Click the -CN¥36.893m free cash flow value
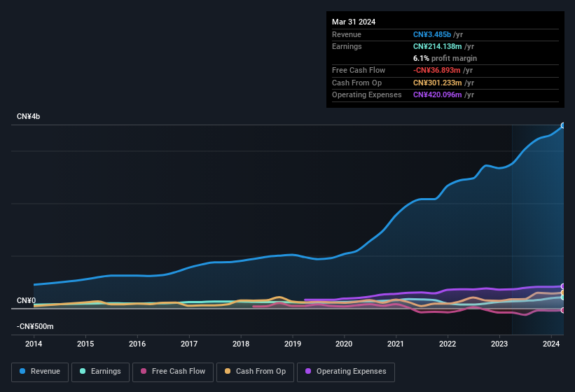This screenshot has height=392, width=575. (x=436, y=70)
